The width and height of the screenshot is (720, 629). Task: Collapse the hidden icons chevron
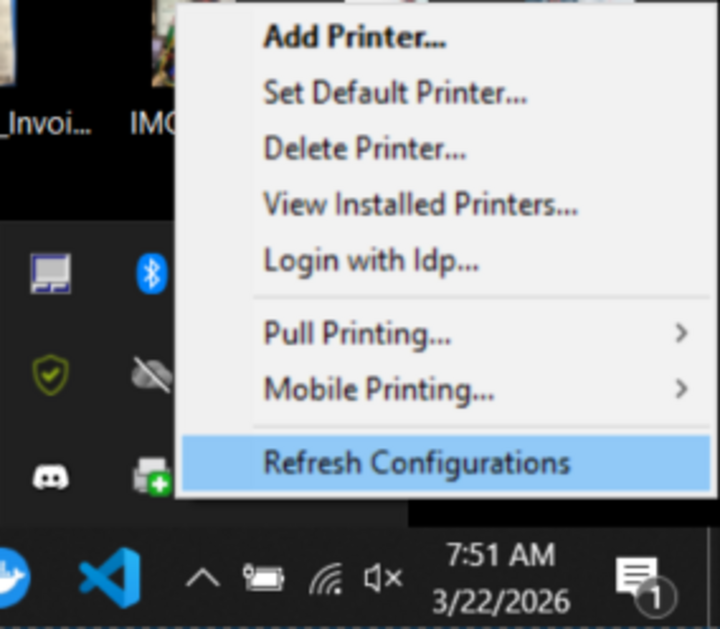coord(203,578)
